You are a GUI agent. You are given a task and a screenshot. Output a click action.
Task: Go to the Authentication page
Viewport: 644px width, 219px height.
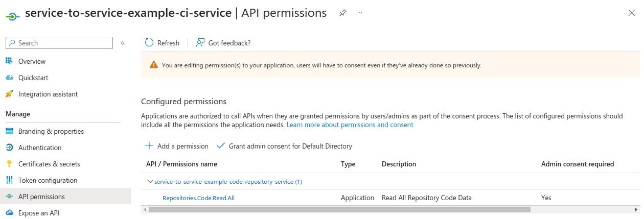click(x=40, y=148)
